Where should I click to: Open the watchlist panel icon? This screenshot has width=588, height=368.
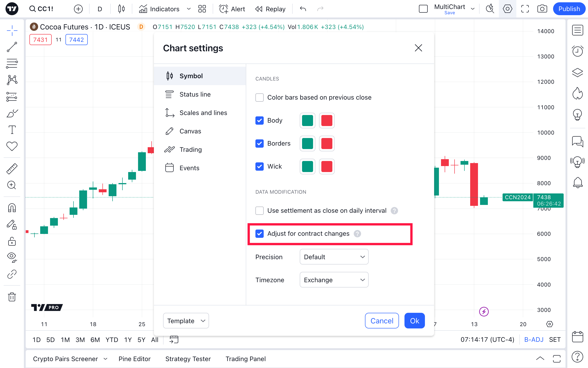tap(578, 30)
